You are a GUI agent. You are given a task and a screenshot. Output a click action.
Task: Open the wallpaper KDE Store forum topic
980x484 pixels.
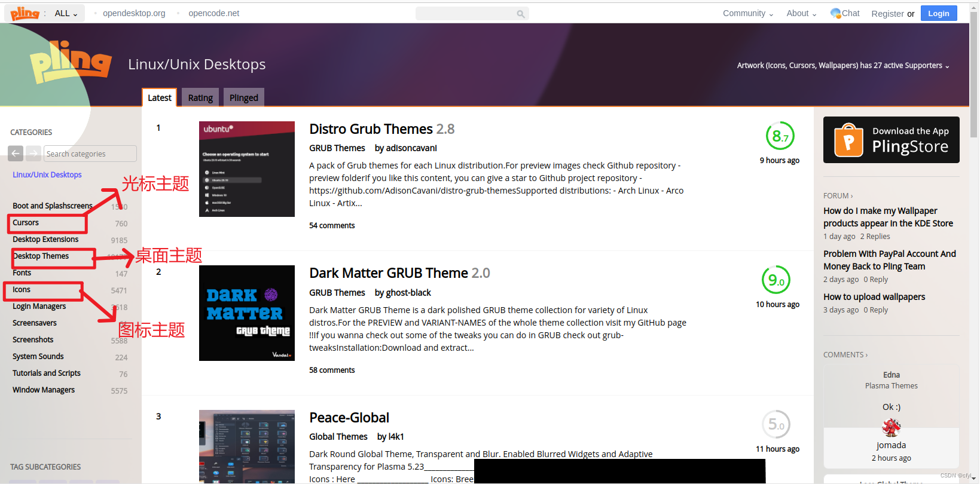(888, 217)
